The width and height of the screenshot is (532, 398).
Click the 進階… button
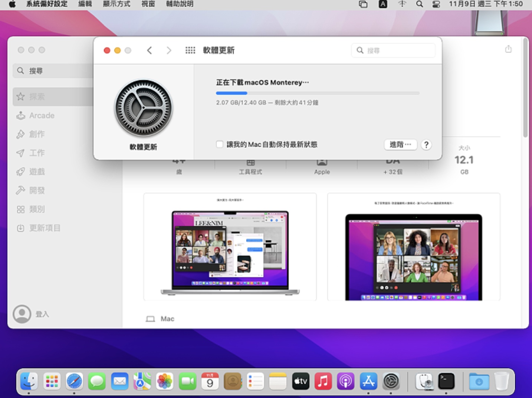[x=400, y=145]
